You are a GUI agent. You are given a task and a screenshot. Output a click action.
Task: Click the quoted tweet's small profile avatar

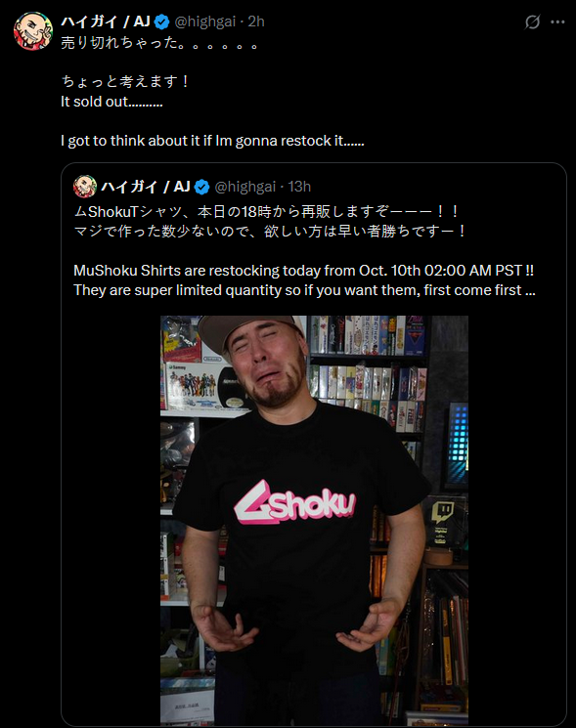pyautogui.click(x=84, y=187)
